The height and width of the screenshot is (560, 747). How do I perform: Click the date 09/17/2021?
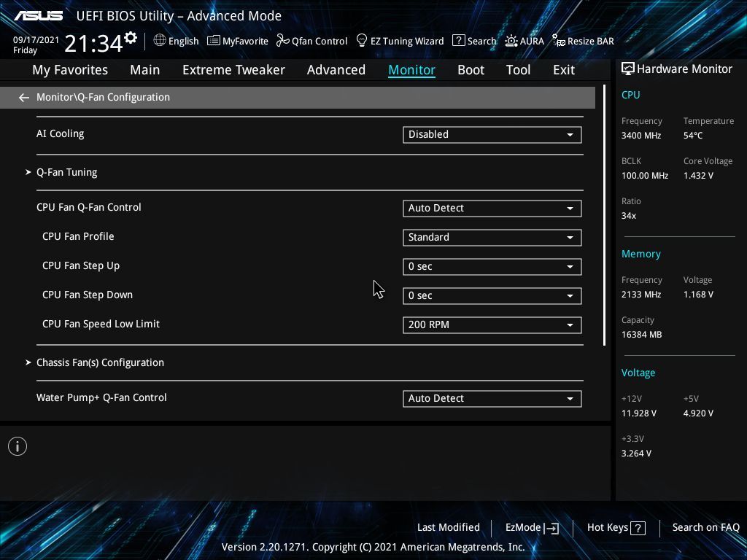pos(36,40)
